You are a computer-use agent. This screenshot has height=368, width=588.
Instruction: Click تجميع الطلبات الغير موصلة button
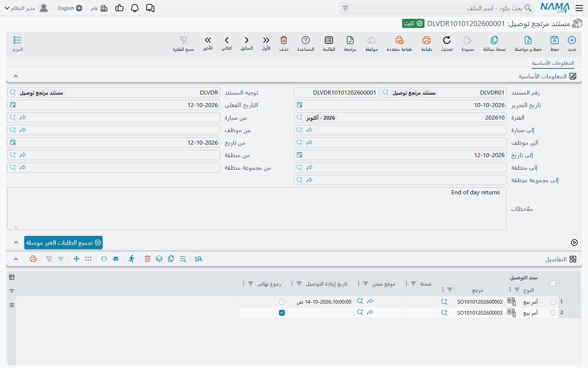click(63, 243)
